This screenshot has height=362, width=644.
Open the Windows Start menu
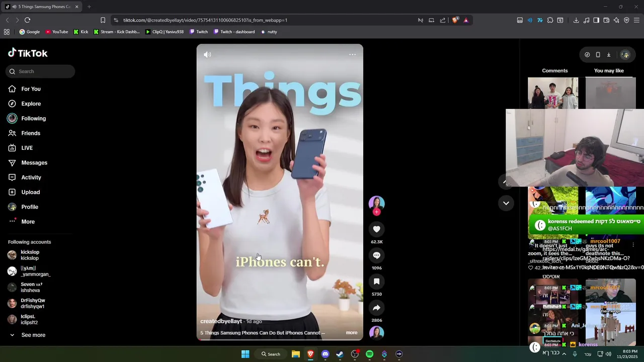[245, 354]
